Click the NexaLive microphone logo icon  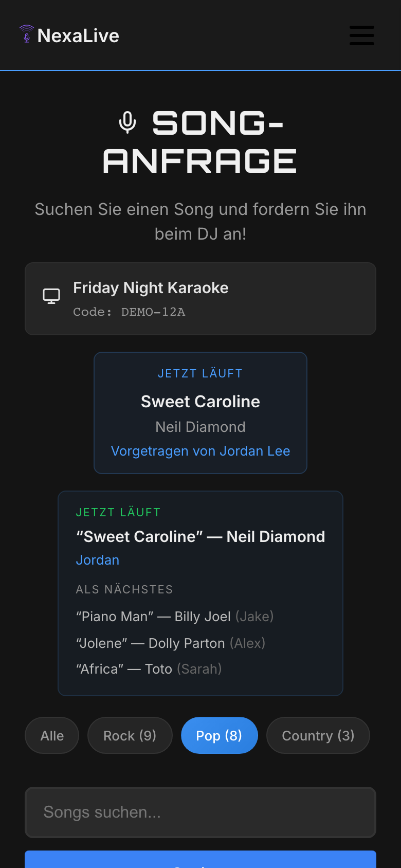pyautogui.click(x=27, y=34)
